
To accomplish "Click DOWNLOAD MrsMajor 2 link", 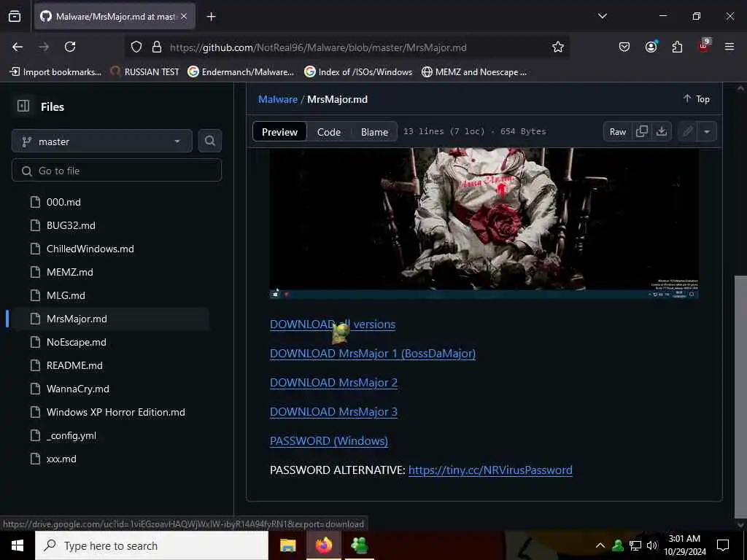I will (333, 382).
